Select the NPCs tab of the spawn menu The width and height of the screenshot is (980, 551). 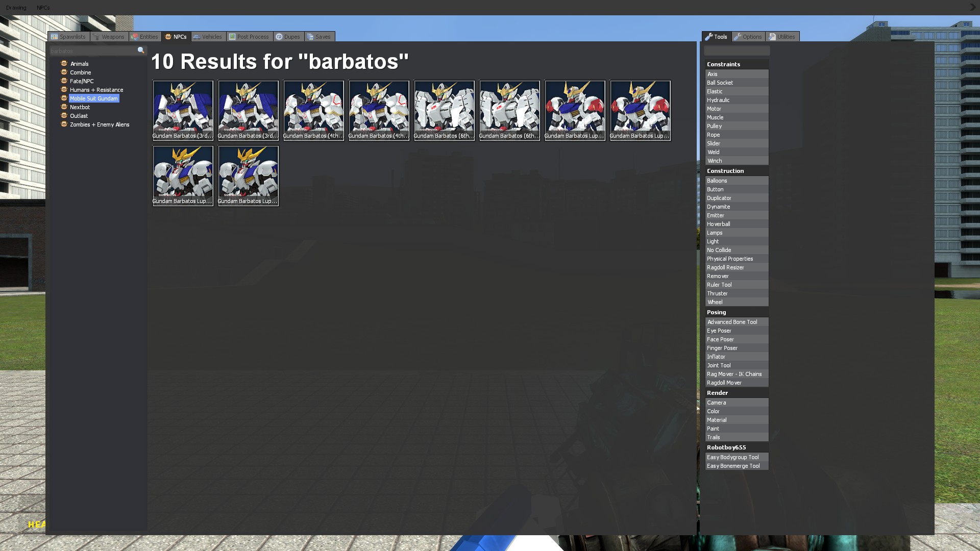point(176,37)
